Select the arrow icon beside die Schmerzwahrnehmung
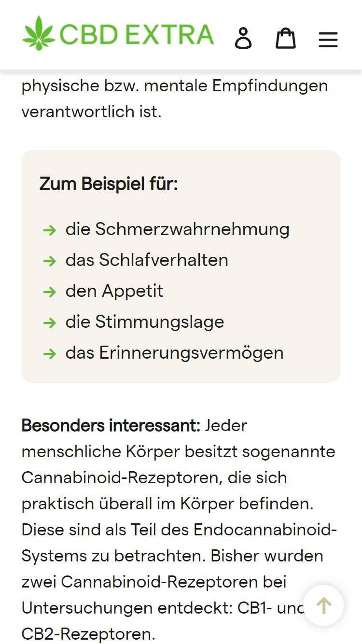Screen dimensions: 362x644 click(x=50, y=230)
